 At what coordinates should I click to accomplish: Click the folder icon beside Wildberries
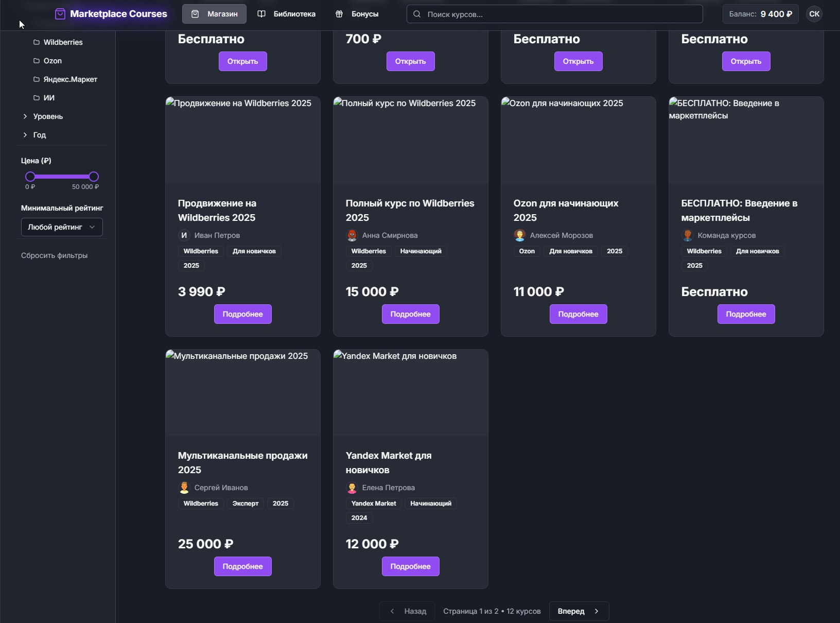pyautogui.click(x=37, y=42)
